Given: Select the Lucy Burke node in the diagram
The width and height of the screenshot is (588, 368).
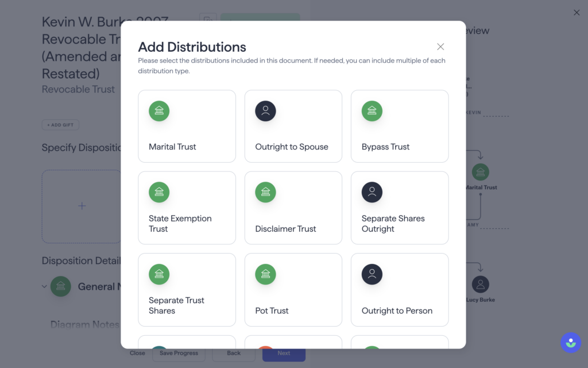Looking at the screenshot, I should pyautogui.click(x=481, y=289).
